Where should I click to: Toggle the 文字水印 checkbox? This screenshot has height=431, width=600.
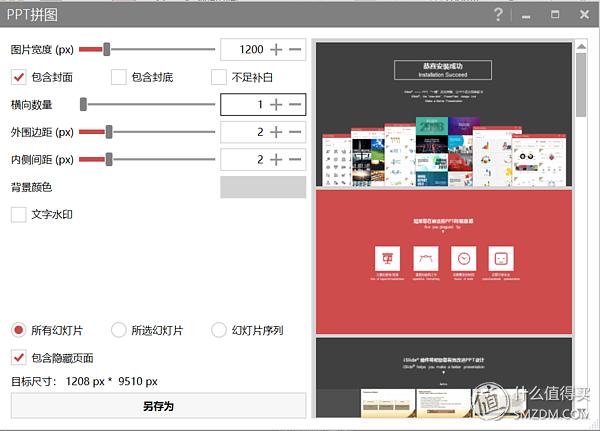[18, 215]
